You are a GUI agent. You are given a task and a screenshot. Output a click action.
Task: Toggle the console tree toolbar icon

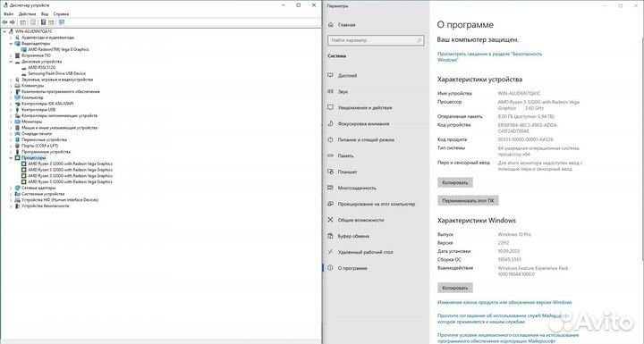click(22, 22)
